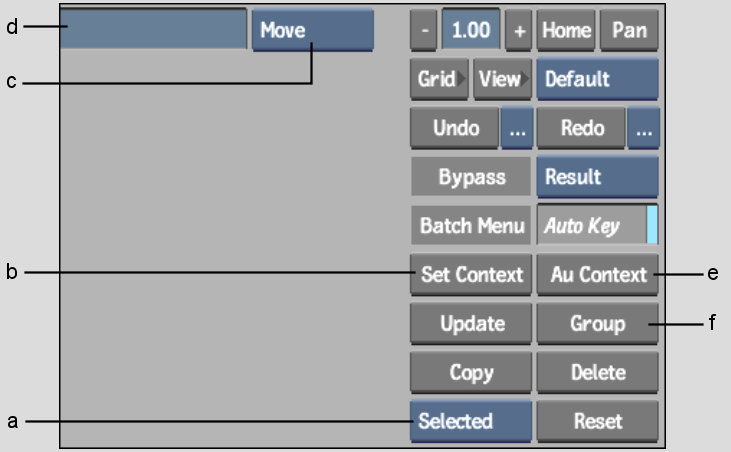Open the Default layout dropdown
This screenshot has width=731, height=452.
(x=598, y=79)
